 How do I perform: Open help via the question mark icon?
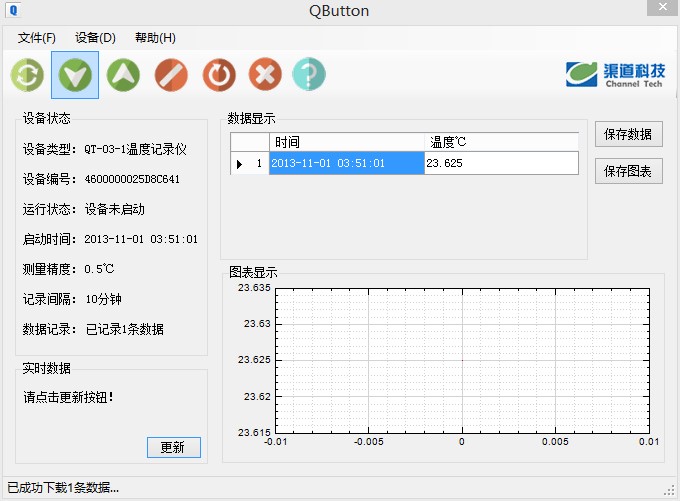pos(309,74)
